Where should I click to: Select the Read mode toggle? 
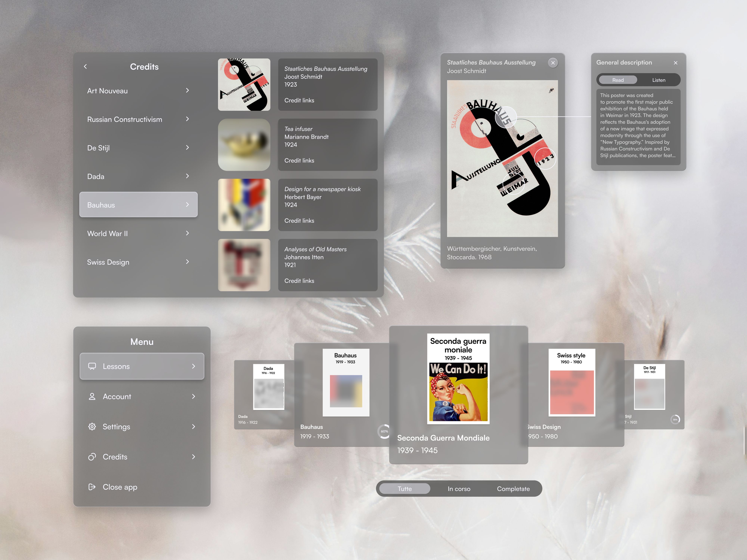[618, 80]
